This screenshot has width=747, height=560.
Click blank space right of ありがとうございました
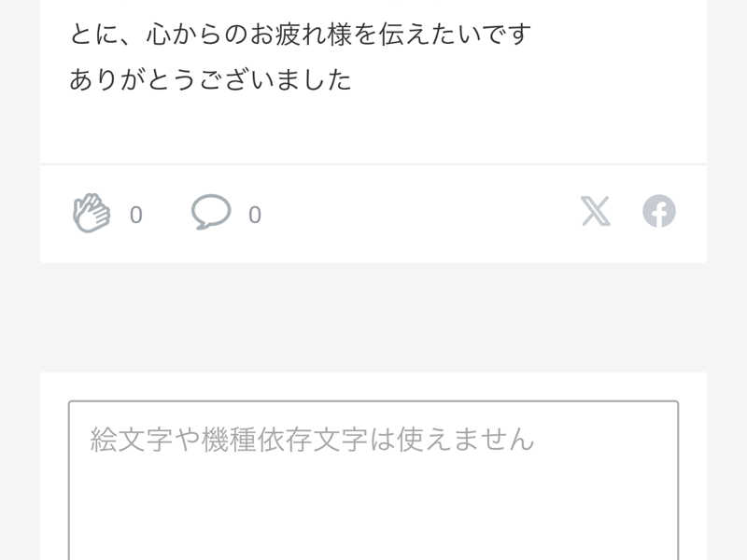pos(524,79)
